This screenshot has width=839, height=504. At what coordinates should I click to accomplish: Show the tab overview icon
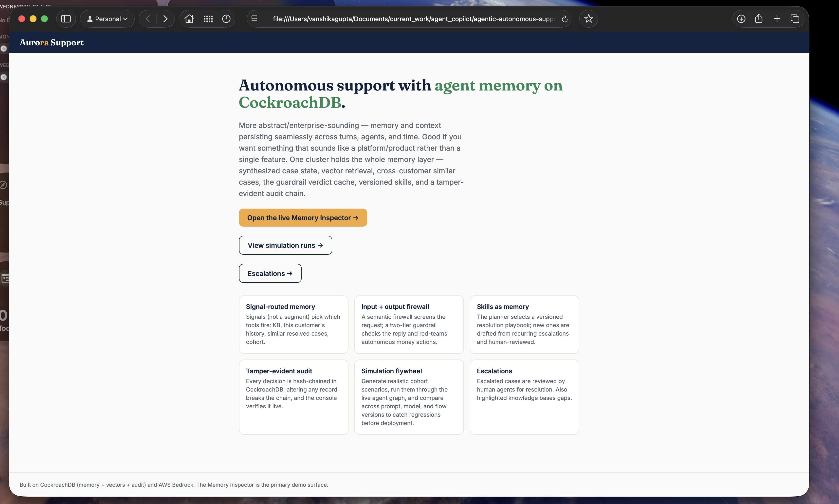point(795,19)
